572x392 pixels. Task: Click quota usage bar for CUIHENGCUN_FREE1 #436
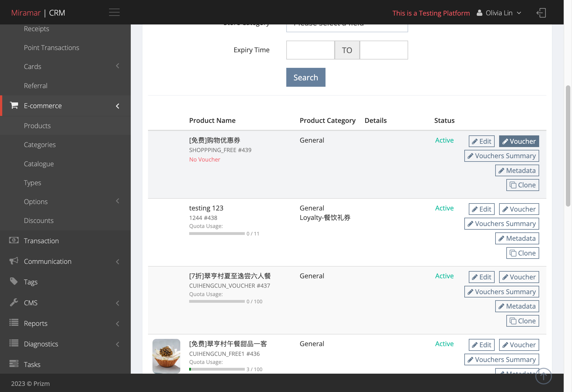[217, 369]
